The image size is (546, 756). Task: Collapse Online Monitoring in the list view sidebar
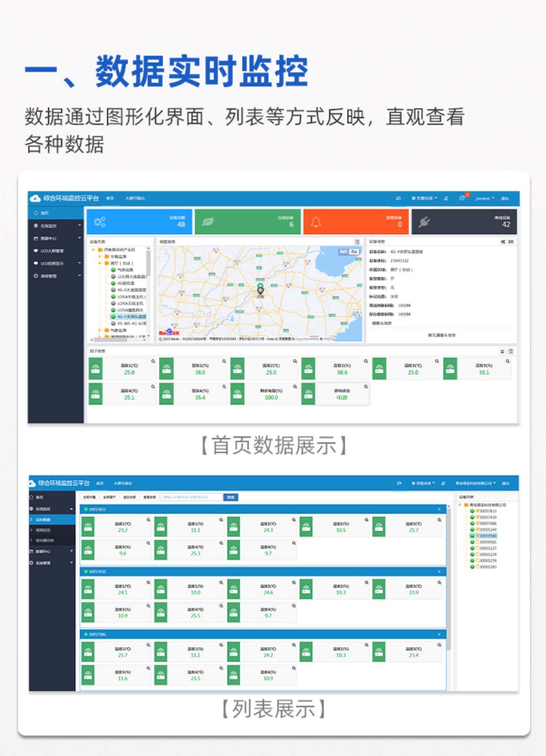52,509
